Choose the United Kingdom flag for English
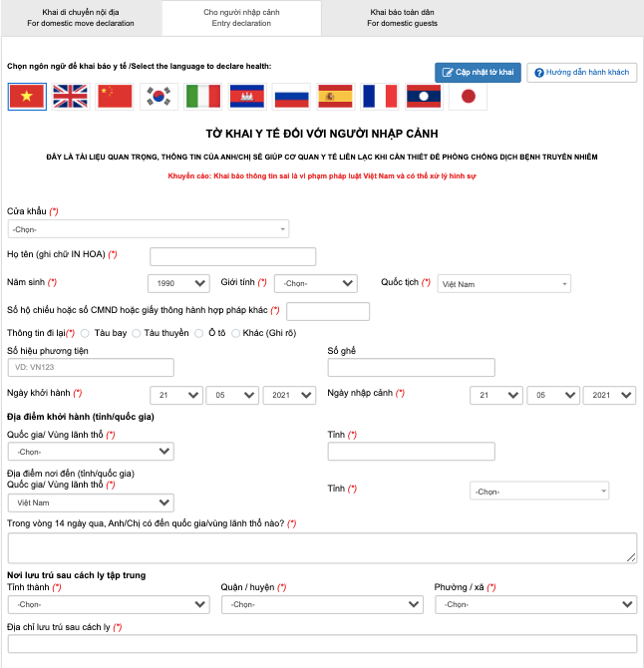The width and height of the screenshot is (644, 668). point(70,97)
